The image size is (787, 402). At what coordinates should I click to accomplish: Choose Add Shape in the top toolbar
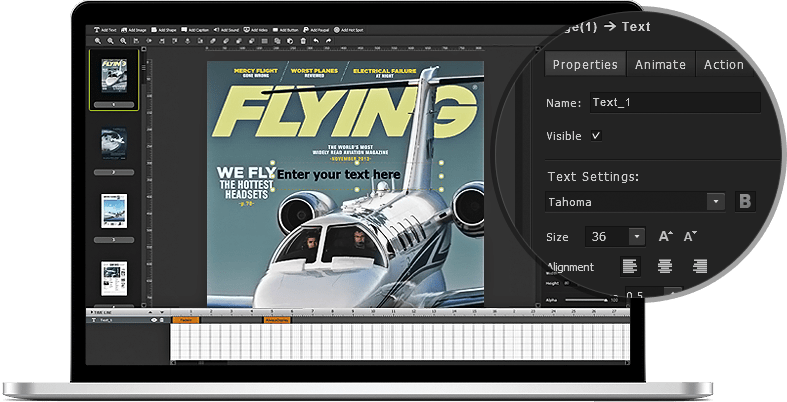click(x=164, y=30)
